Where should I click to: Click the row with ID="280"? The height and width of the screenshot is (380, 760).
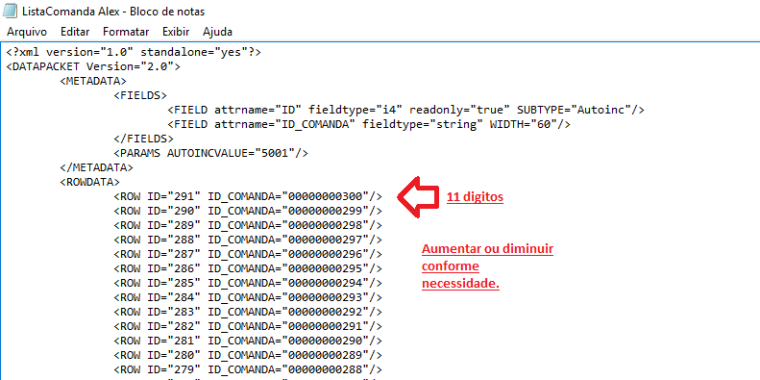pyautogui.click(x=248, y=354)
